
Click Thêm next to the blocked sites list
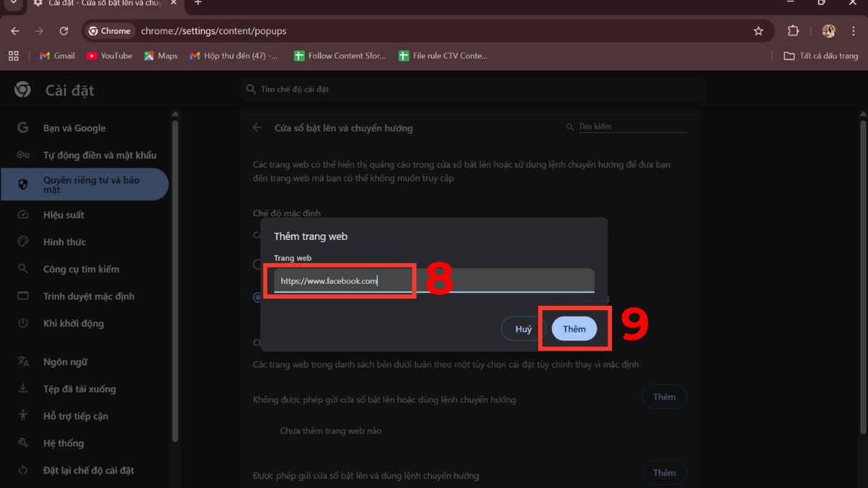663,396
